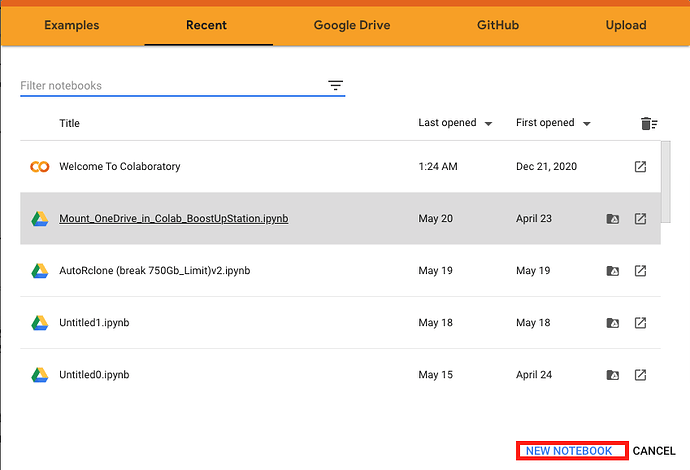690x470 pixels.
Task: Switch to the Examples tab
Action: 72,25
